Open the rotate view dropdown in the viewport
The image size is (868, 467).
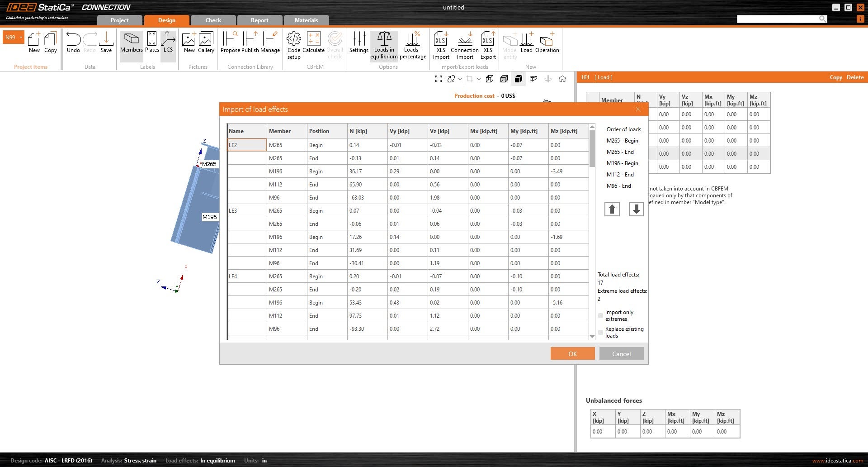tap(459, 79)
